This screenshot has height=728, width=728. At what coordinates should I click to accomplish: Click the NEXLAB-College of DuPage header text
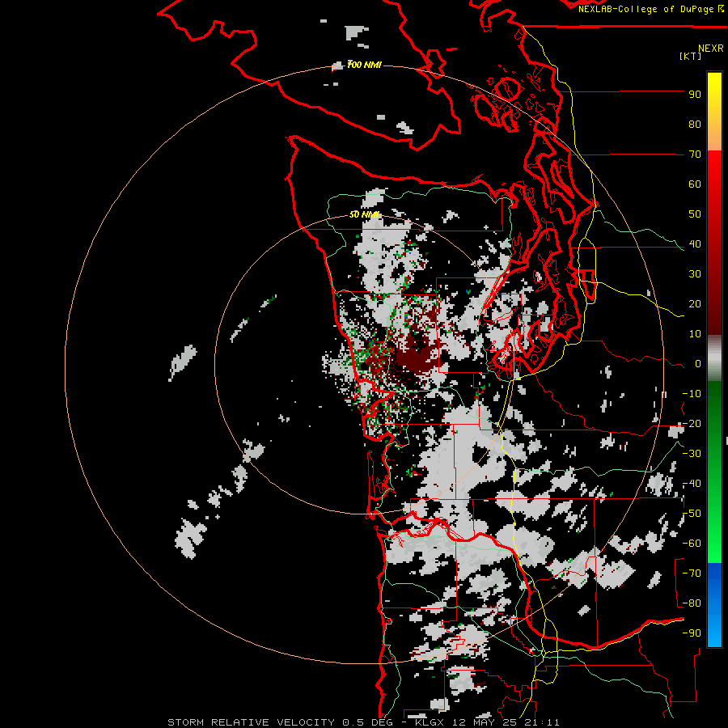pos(645,9)
